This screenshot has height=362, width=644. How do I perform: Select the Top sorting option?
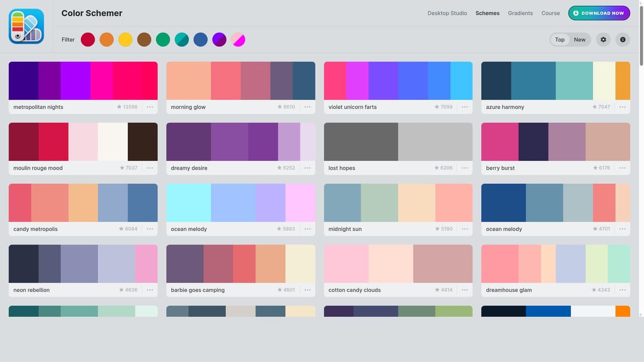pyautogui.click(x=559, y=39)
